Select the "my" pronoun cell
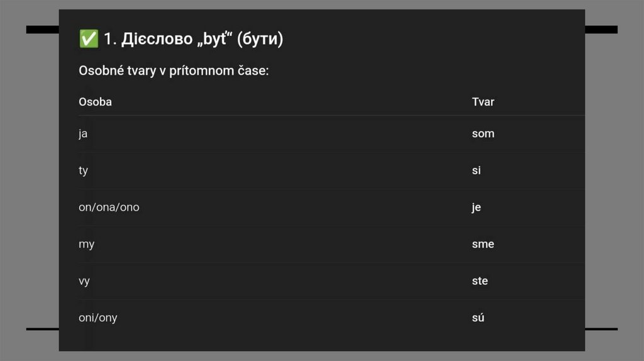This screenshot has width=644, height=361. [x=86, y=244]
